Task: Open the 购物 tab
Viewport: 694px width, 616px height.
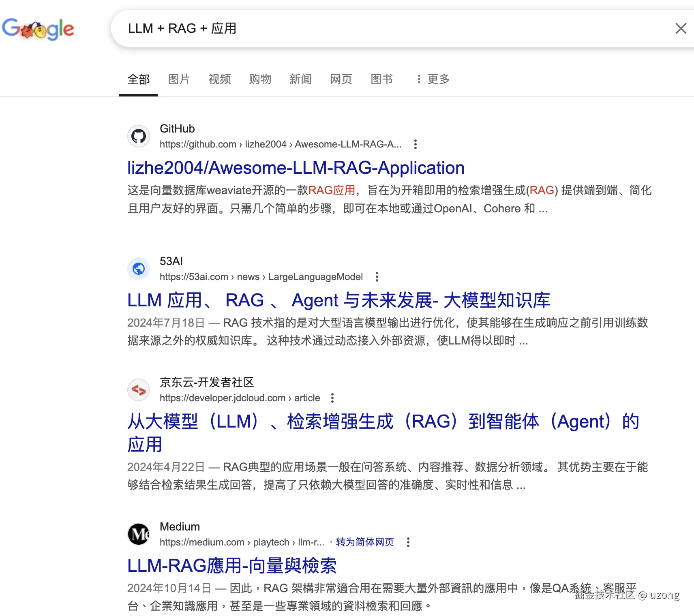Action: 260,79
